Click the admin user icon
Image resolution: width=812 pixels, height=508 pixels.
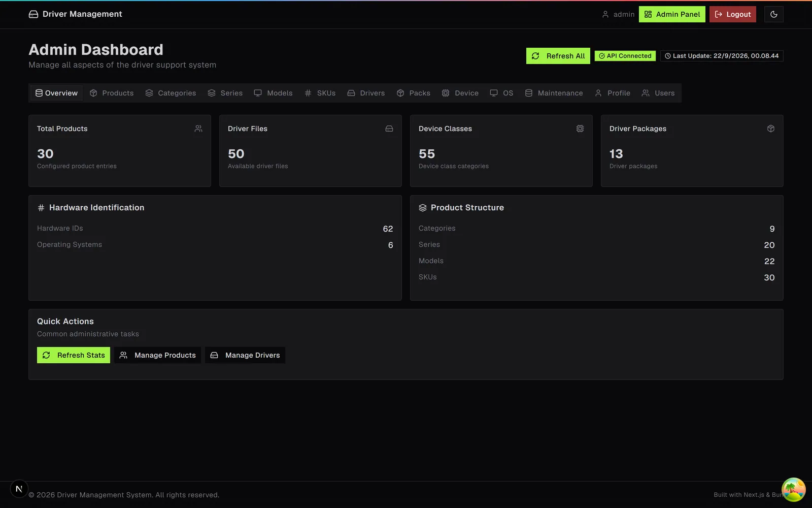coord(605,14)
